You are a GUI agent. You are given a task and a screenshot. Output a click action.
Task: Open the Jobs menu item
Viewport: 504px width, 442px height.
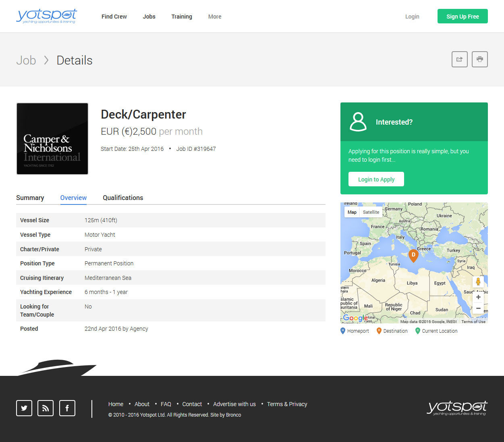click(149, 17)
